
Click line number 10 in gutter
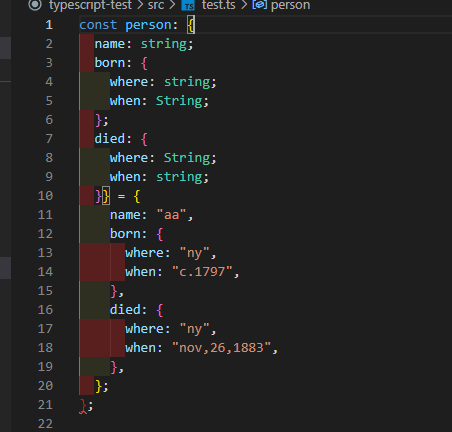pyautogui.click(x=45, y=196)
